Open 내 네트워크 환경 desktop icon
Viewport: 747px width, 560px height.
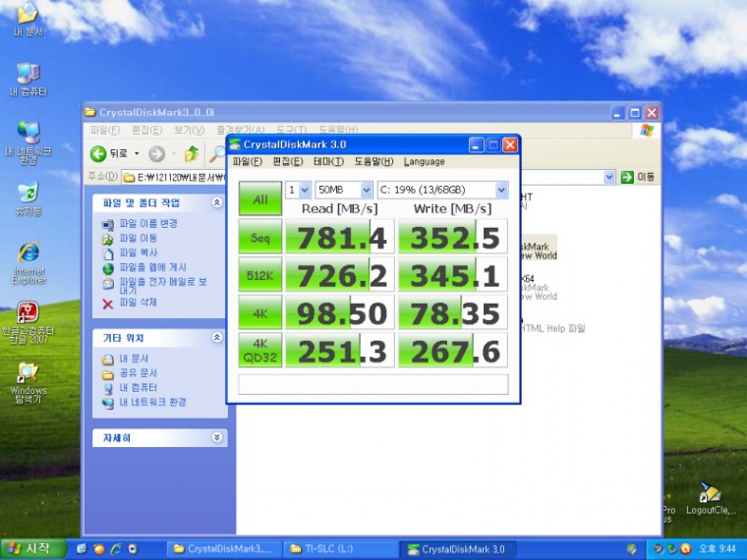click(x=29, y=142)
